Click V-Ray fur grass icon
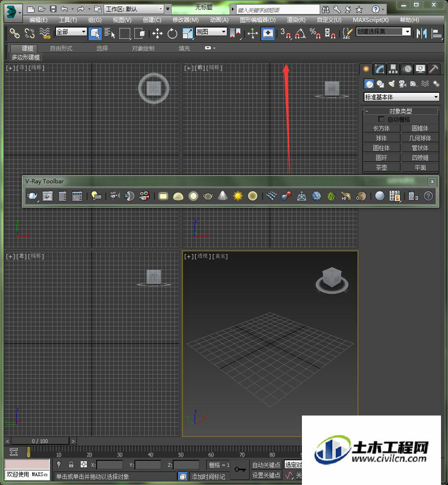The image size is (448, 485). point(331,196)
